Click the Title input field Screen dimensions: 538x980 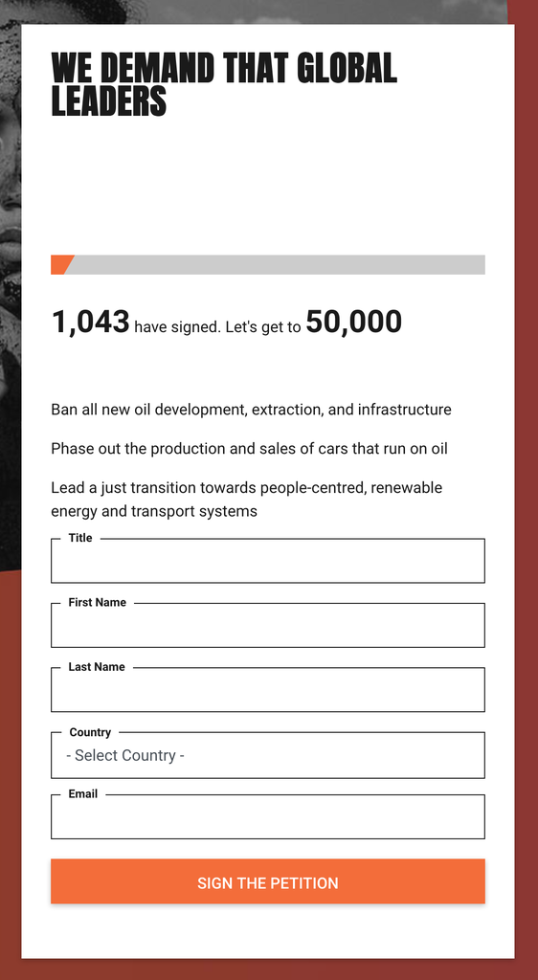pos(267,561)
